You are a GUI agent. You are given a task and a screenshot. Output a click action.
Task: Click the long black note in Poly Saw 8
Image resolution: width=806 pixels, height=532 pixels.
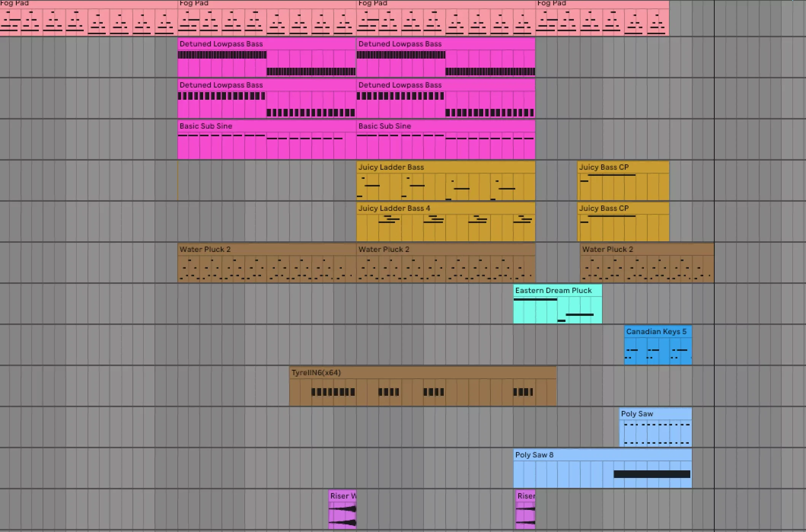tap(651, 474)
